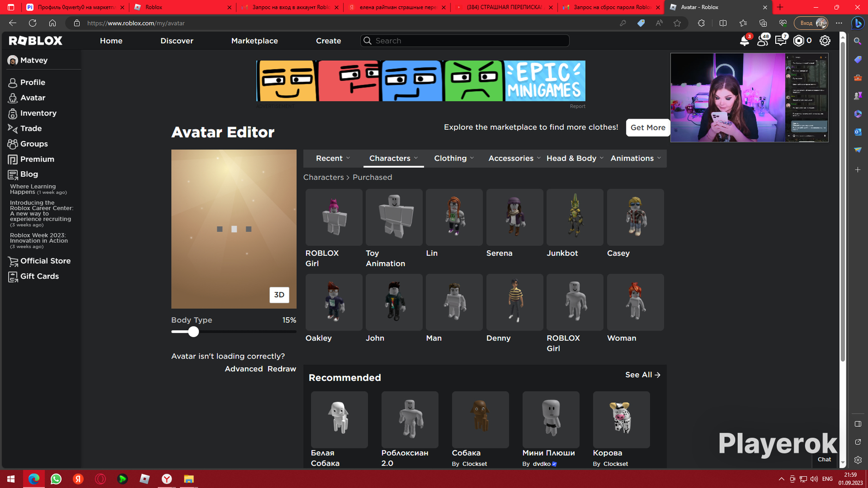Open the browser home page button
Image resolution: width=868 pixels, height=488 pixels.
pyautogui.click(x=52, y=23)
